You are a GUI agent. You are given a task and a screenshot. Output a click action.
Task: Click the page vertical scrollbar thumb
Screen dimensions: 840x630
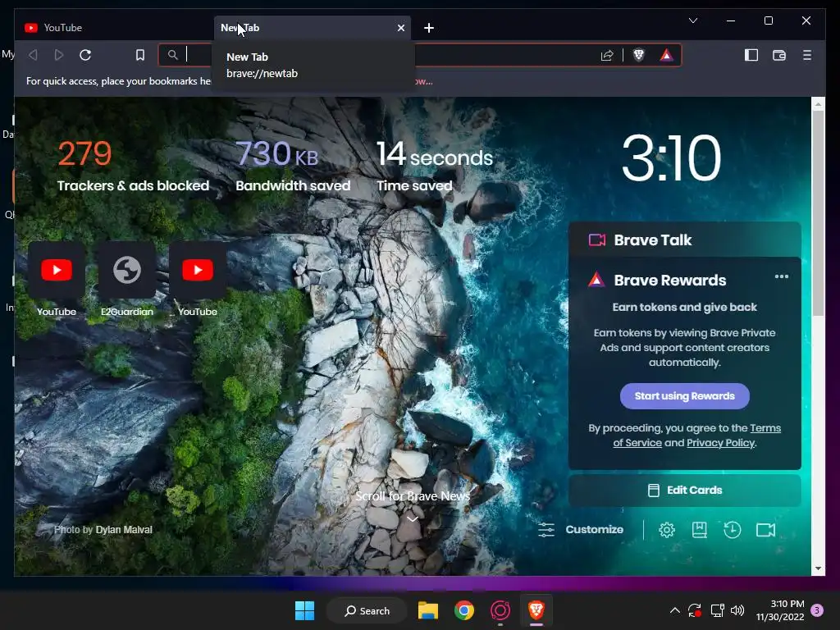tap(818, 213)
